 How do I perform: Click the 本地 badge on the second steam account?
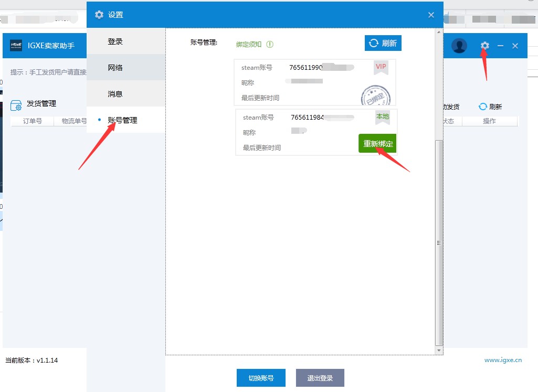[x=383, y=117]
